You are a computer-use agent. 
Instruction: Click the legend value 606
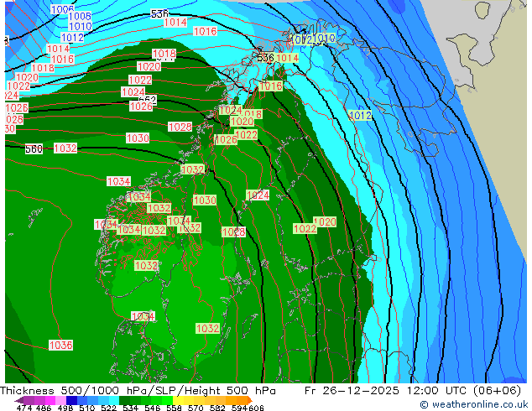click(256, 408)
